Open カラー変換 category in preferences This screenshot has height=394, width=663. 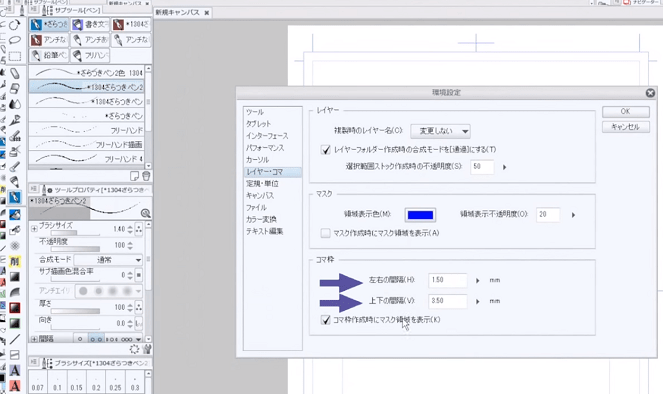(261, 219)
